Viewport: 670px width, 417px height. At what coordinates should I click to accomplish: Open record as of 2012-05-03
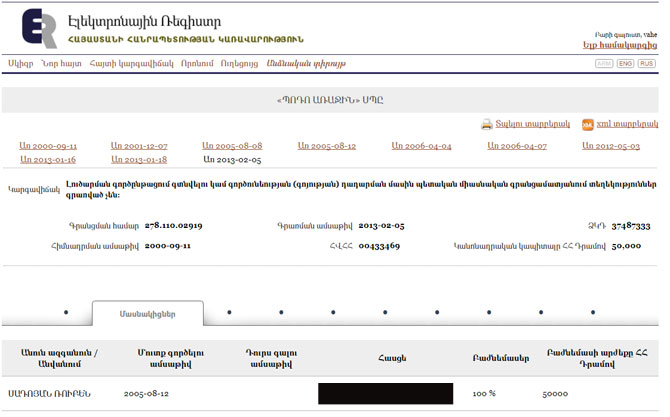611,146
